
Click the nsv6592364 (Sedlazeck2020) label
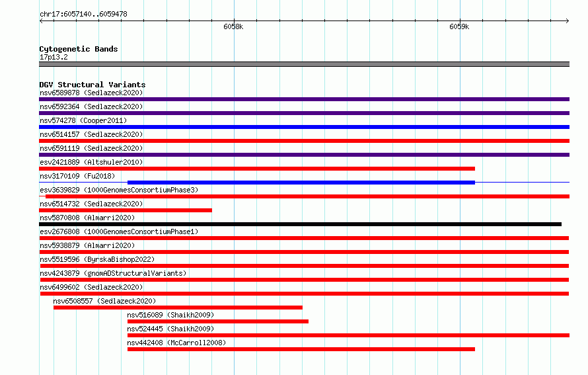click(91, 106)
